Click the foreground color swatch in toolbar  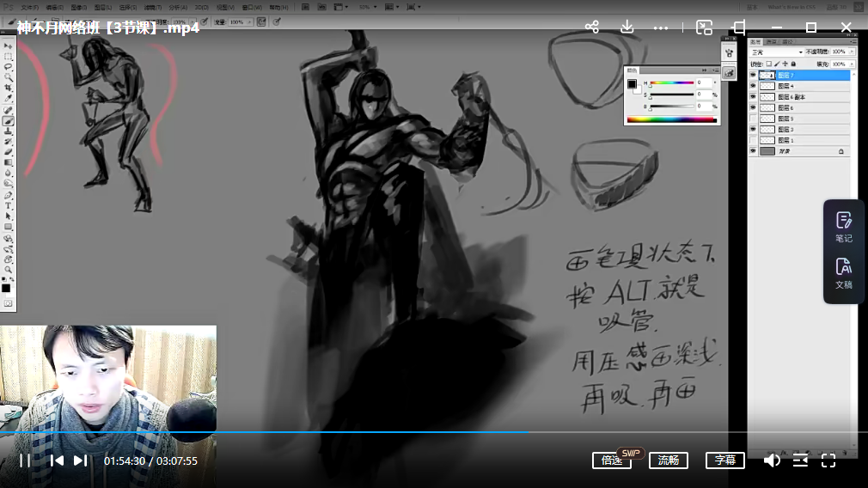6,289
